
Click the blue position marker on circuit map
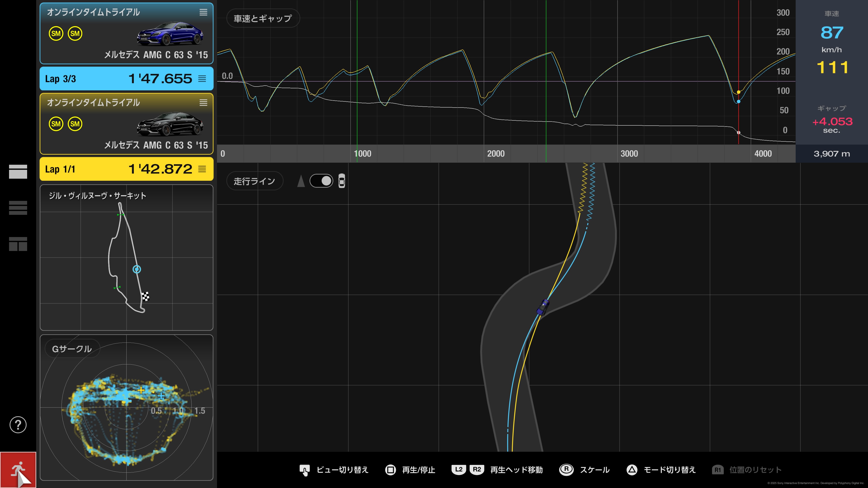pos(137,269)
